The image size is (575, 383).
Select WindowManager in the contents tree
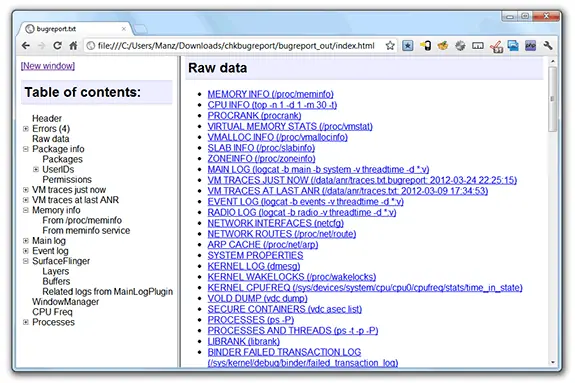click(x=65, y=302)
